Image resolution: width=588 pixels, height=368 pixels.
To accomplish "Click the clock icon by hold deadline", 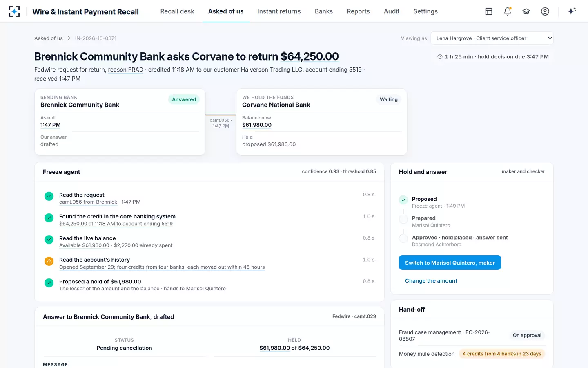I will [440, 57].
